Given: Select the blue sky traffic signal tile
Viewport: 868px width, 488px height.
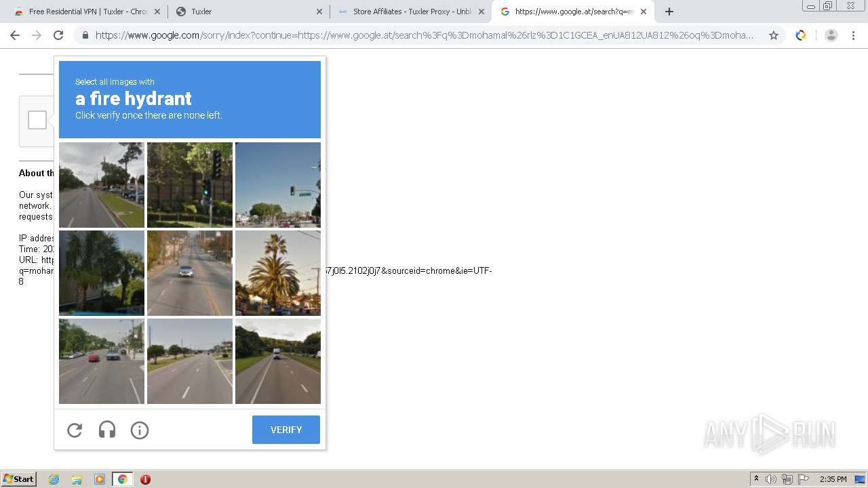Looking at the screenshot, I should pos(278,185).
